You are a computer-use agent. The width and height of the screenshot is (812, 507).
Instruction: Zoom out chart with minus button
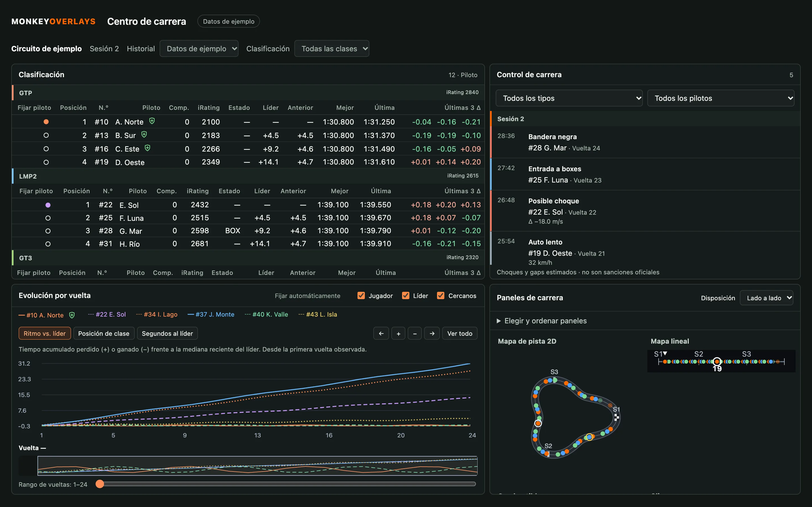415,333
